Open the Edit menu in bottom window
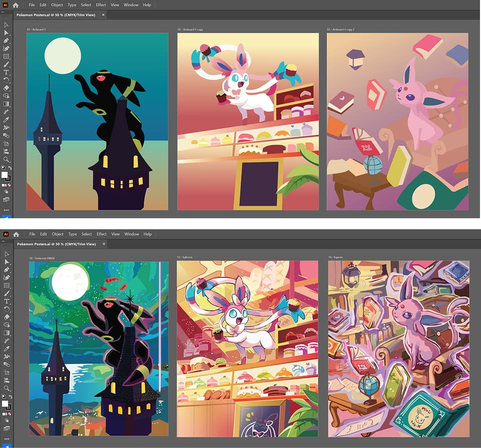This screenshot has height=448, width=481. 44,234
